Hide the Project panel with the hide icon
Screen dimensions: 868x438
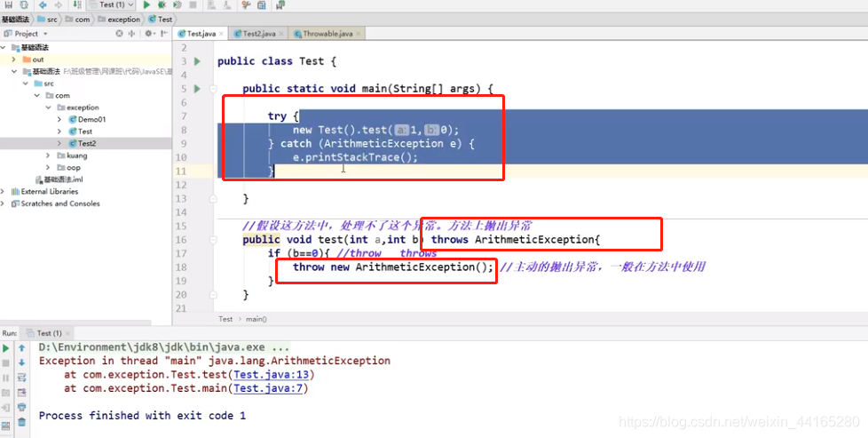[x=164, y=33]
